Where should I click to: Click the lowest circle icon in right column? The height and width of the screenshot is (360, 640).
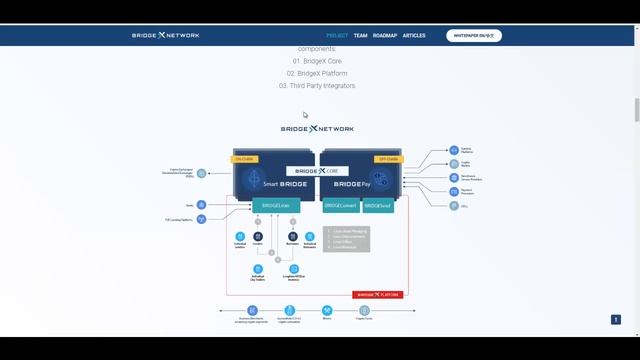pyautogui.click(x=454, y=206)
